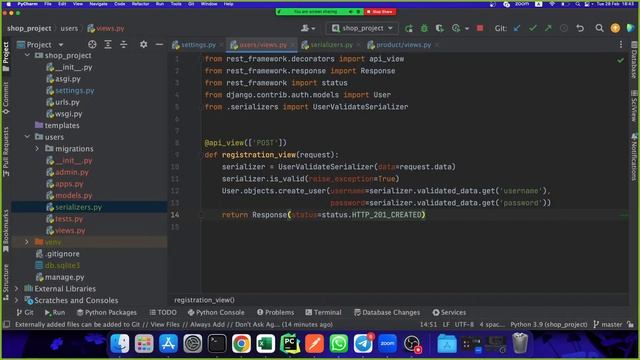The width and height of the screenshot is (640, 360).
Task: Toggle the Bookmarks side panel
Action: (x=6, y=231)
